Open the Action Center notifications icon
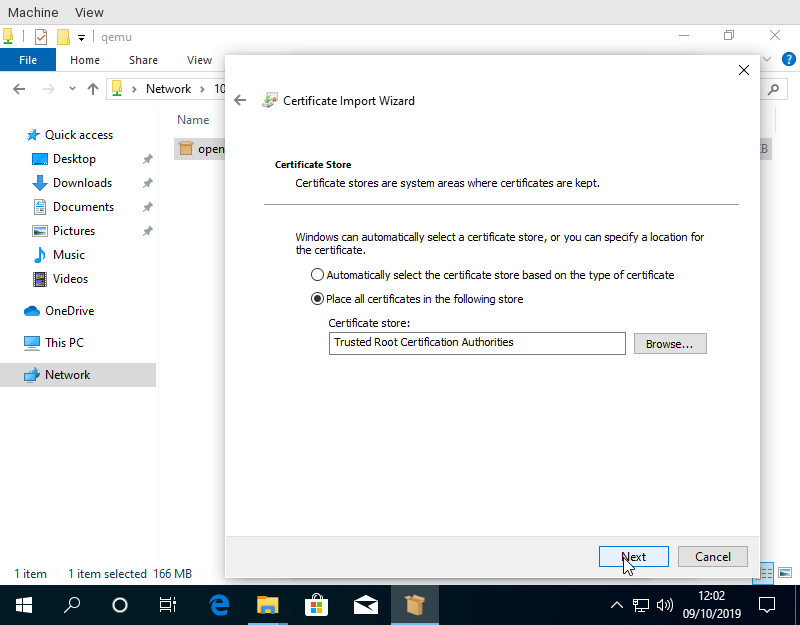This screenshot has height=625, width=800. click(x=767, y=605)
